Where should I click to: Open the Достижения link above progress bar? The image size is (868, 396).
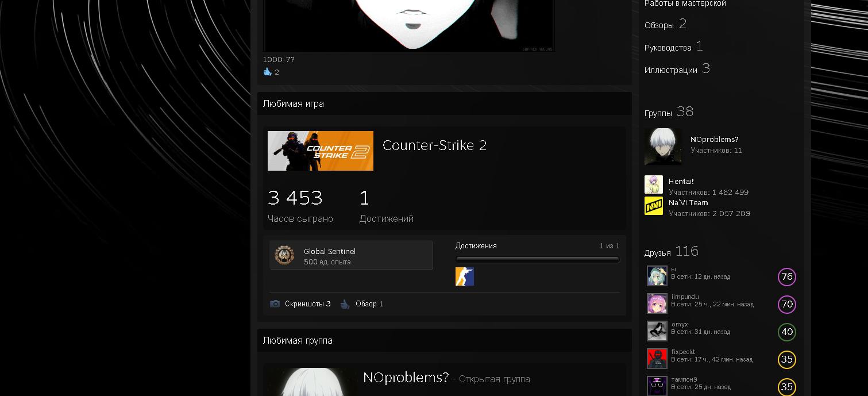476,245
